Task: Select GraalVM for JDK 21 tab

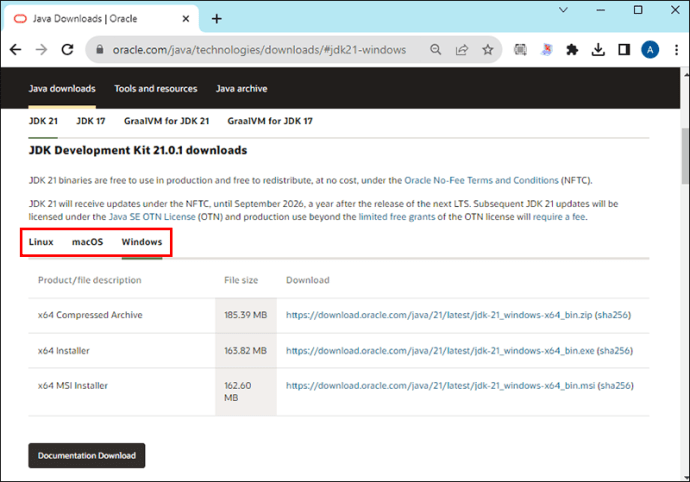Action: 166,121
